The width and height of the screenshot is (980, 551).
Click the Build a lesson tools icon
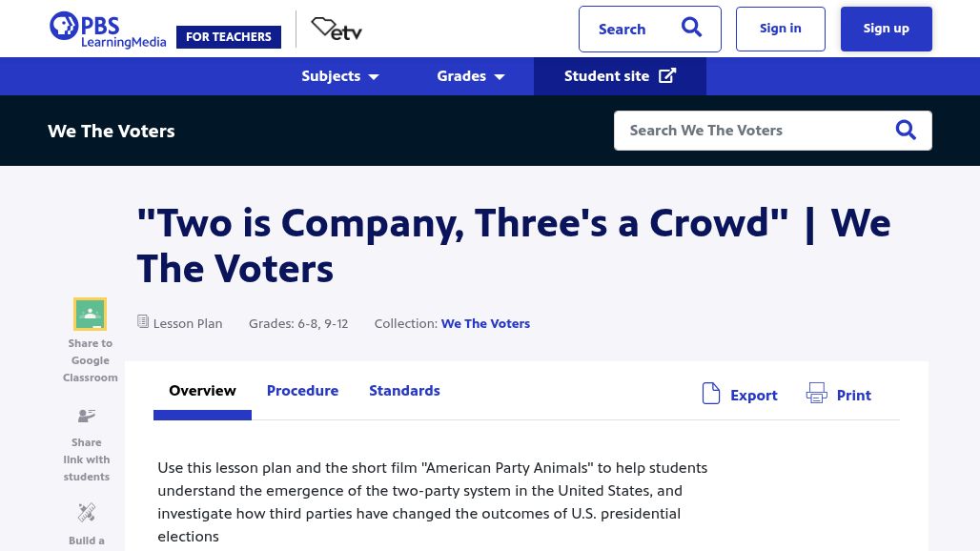coord(87,513)
